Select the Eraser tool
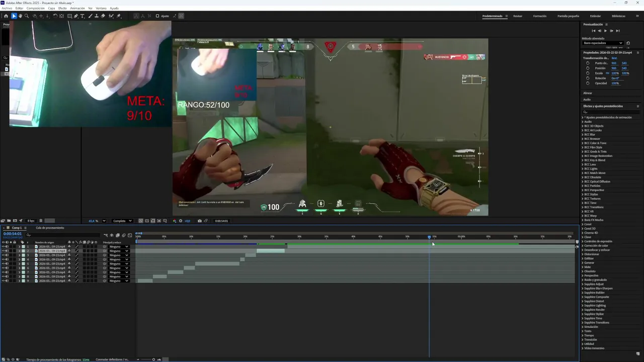 pyautogui.click(x=103, y=16)
